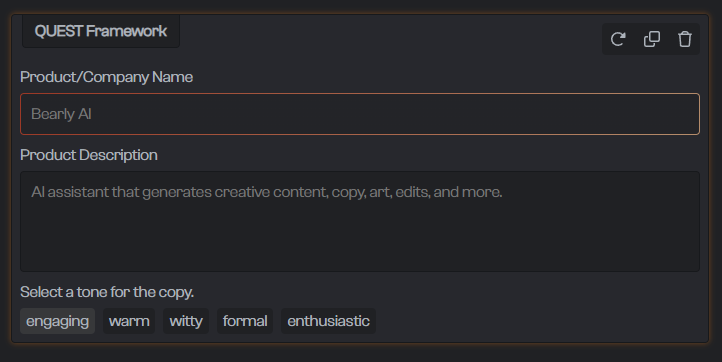This screenshot has height=362, width=722.
Task: Reset the form using the circular arrow
Action: tap(618, 39)
